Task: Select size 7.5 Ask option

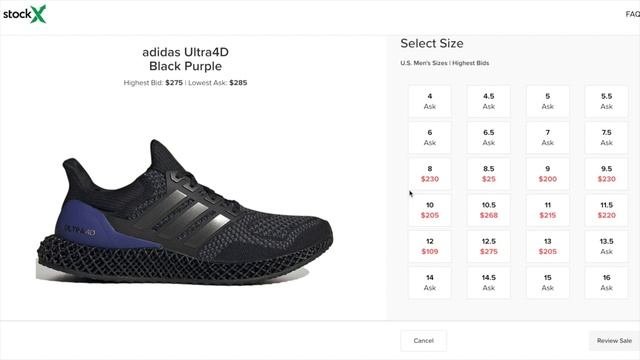Action: (x=607, y=138)
